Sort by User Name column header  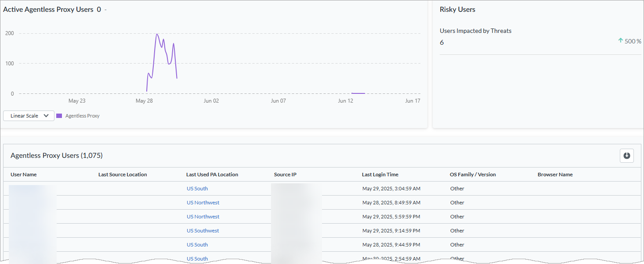click(24, 175)
